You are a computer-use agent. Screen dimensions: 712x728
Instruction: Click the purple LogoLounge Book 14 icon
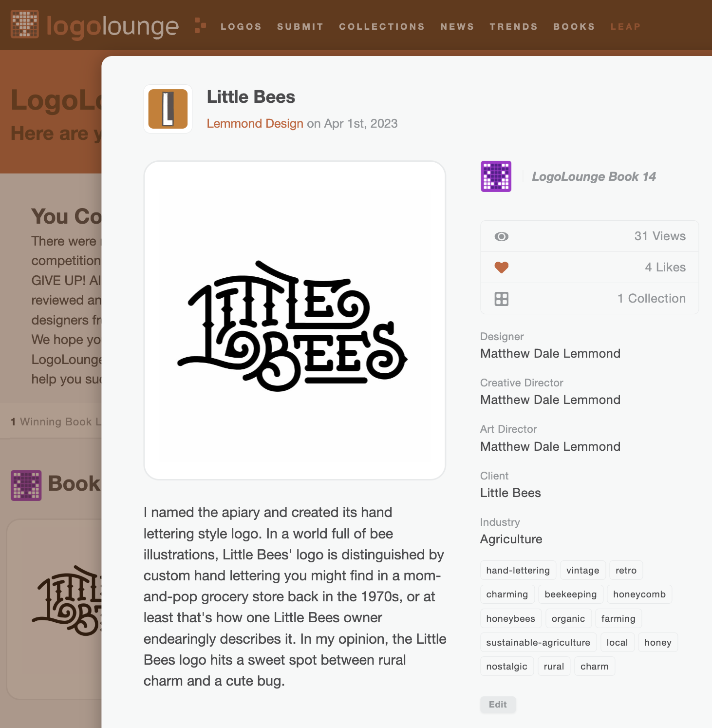tap(496, 176)
